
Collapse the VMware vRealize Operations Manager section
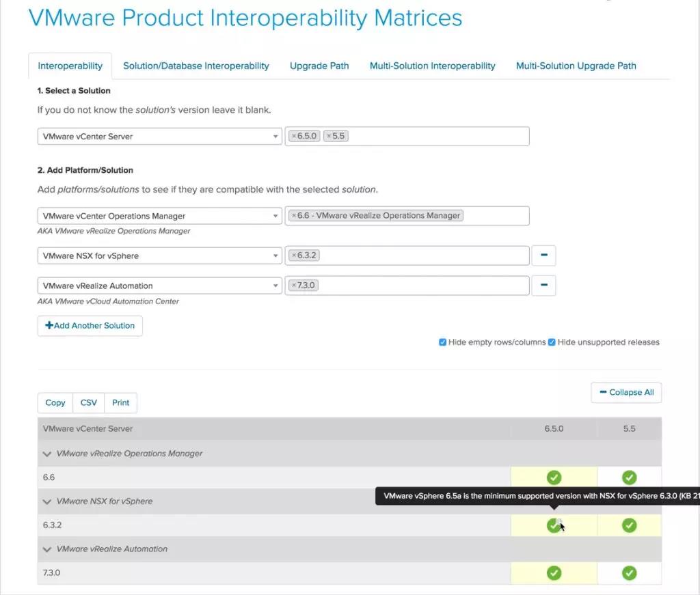47,454
